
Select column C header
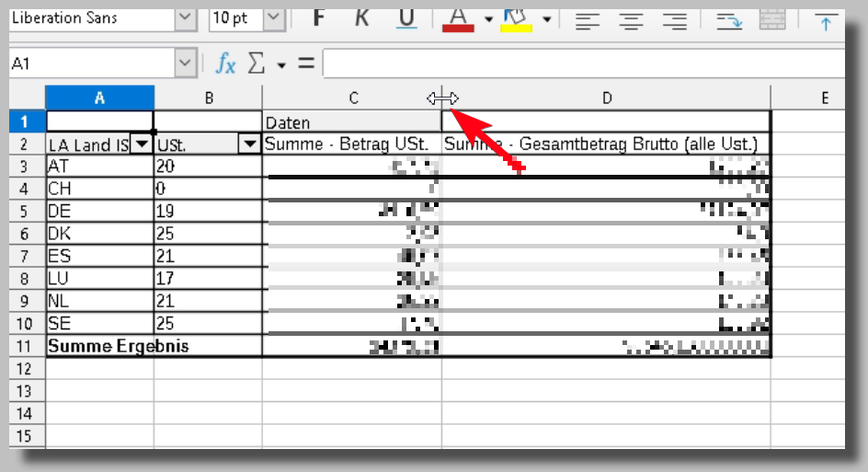[x=352, y=98]
